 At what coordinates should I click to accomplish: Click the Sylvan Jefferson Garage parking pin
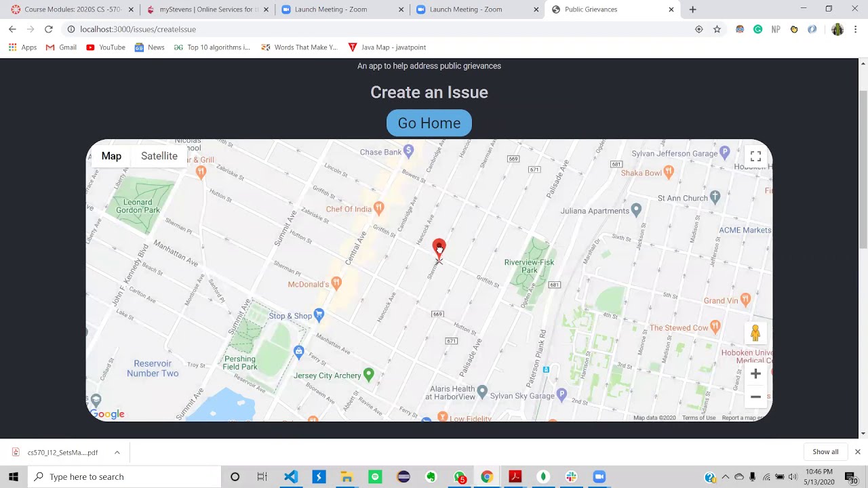(724, 152)
